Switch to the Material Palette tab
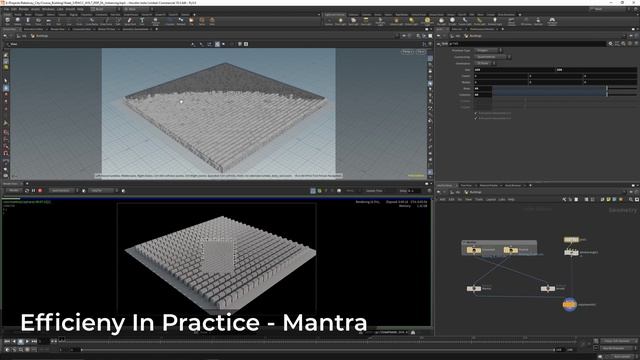640x360 pixels. (x=489, y=185)
